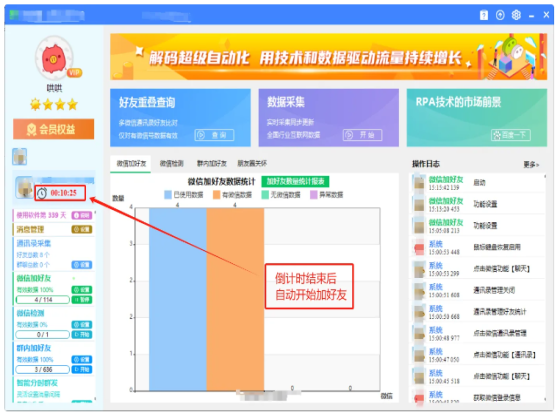The height and width of the screenshot is (420, 560).
Task: Toggle 已使用数据 legend series
Action: coord(184,195)
